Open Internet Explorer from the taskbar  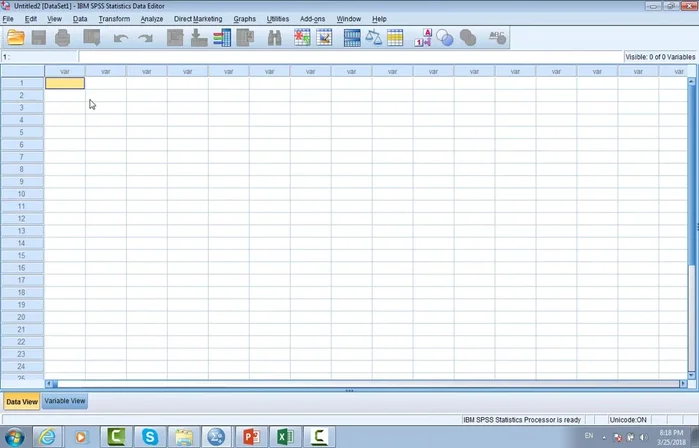point(47,437)
